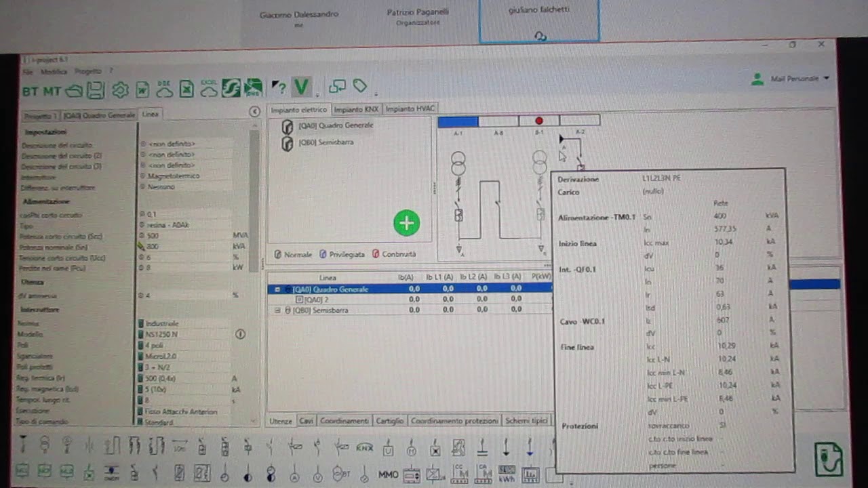Open the Mail Personale account dropdown
868x488 pixels.
pos(791,79)
